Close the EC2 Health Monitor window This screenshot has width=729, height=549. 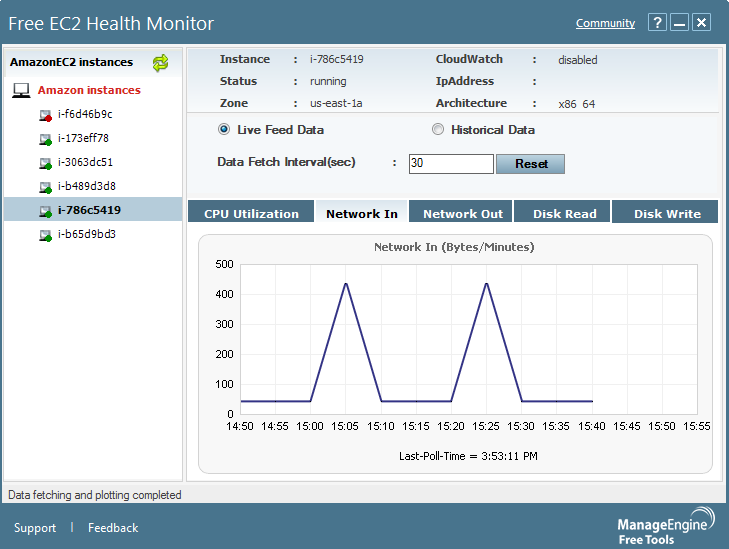pos(702,22)
